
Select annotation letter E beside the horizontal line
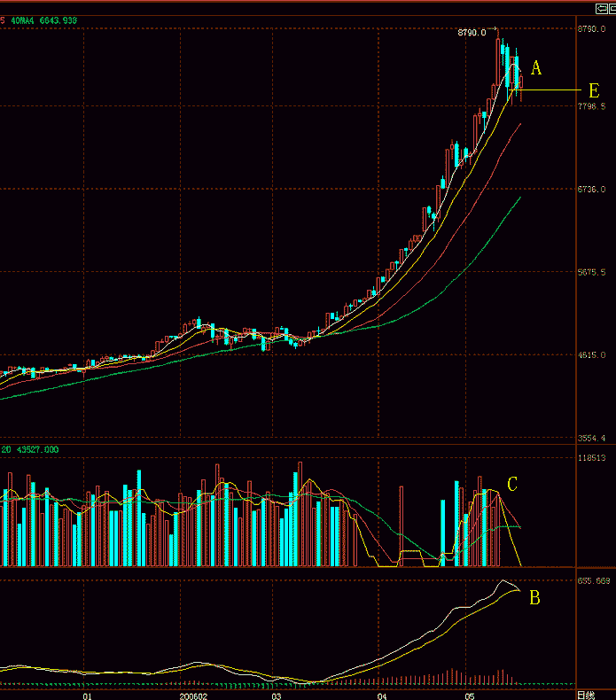tap(593, 90)
